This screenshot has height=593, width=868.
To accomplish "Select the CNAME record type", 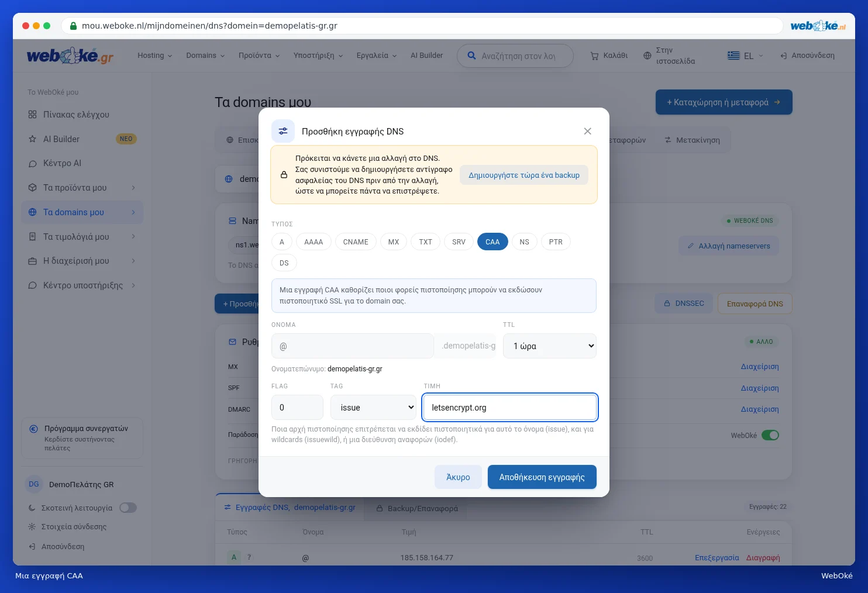I will click(356, 242).
